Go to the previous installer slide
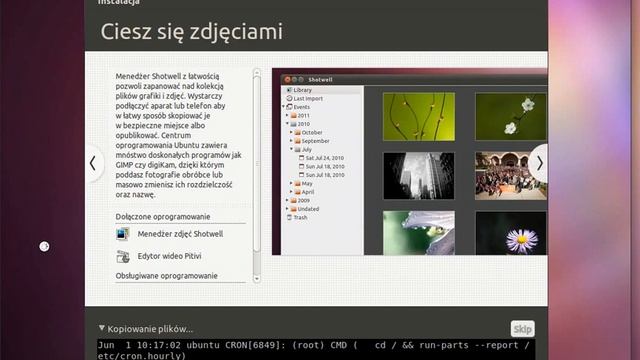The width and height of the screenshot is (640, 360). pyautogui.click(x=93, y=163)
